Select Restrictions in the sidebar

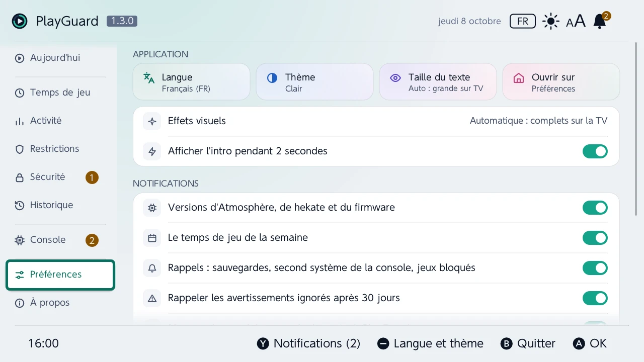coord(60,149)
